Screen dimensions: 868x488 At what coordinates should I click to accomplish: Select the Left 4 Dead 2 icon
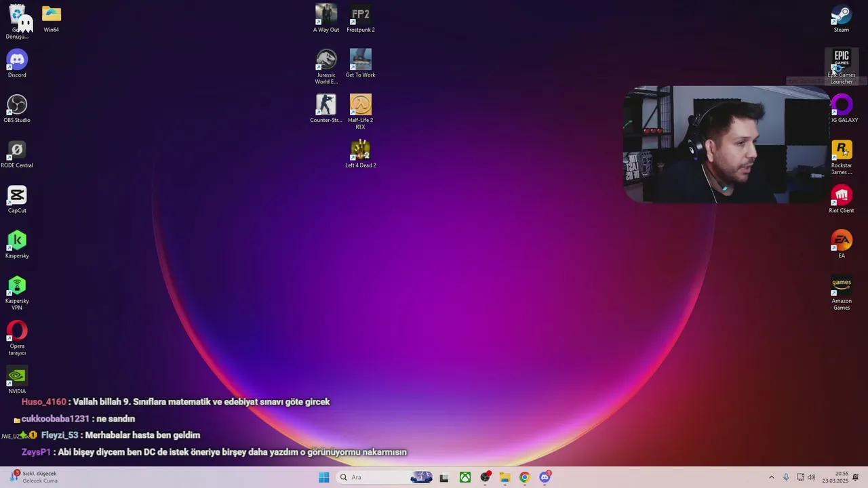(x=360, y=150)
